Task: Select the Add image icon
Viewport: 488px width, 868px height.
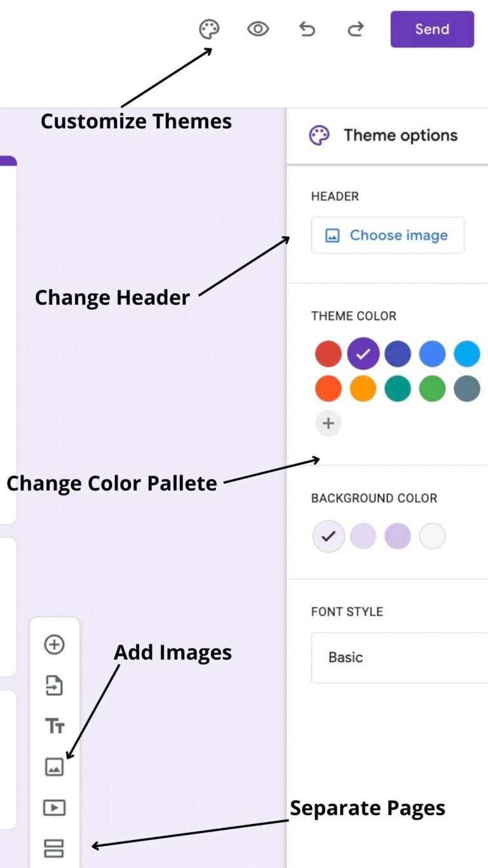Action: [55, 766]
